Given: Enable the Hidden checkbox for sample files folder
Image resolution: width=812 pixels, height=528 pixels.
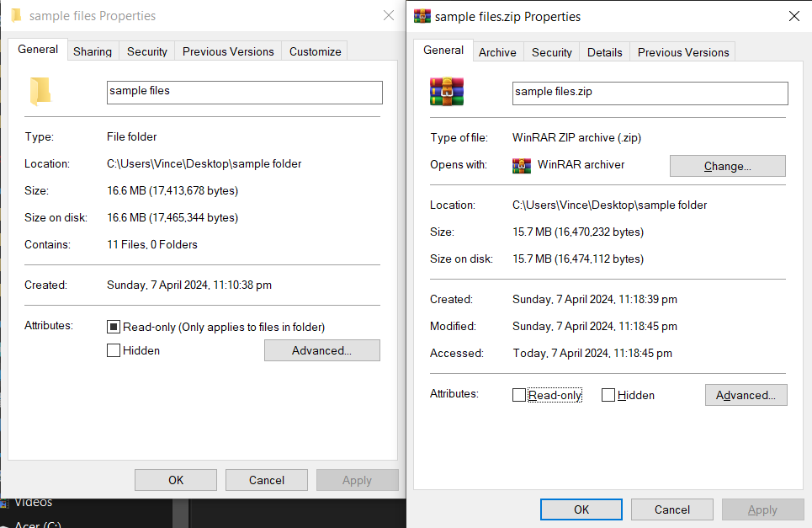Looking at the screenshot, I should 114,349.
